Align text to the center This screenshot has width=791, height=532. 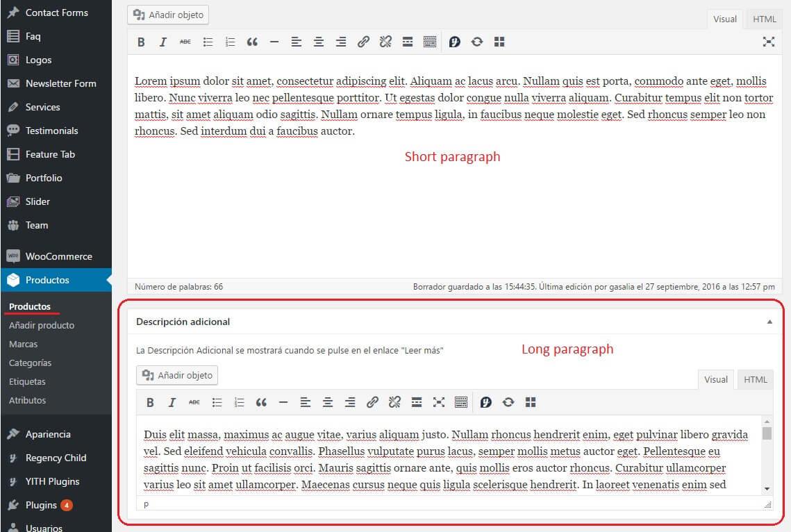point(319,42)
